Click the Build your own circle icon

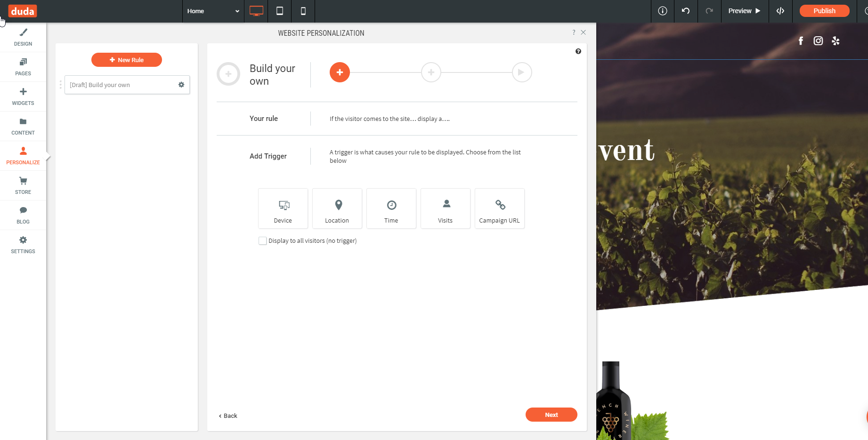click(228, 74)
